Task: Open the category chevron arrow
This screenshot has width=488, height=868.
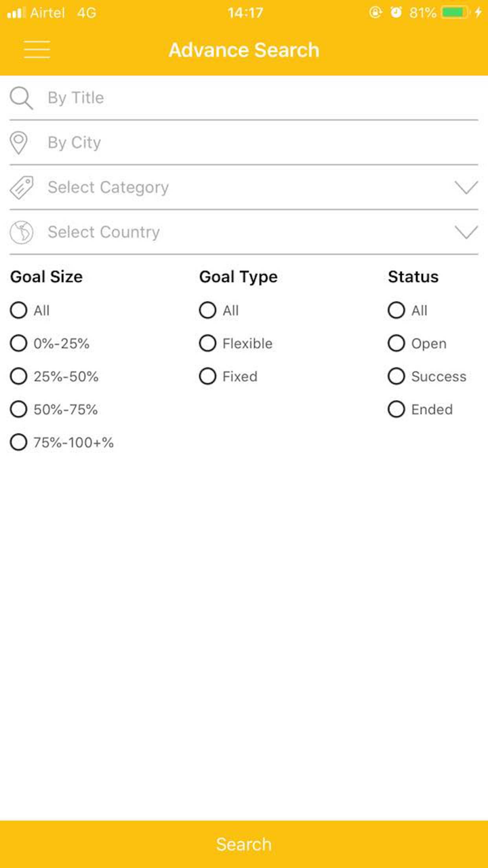Action: point(466,187)
